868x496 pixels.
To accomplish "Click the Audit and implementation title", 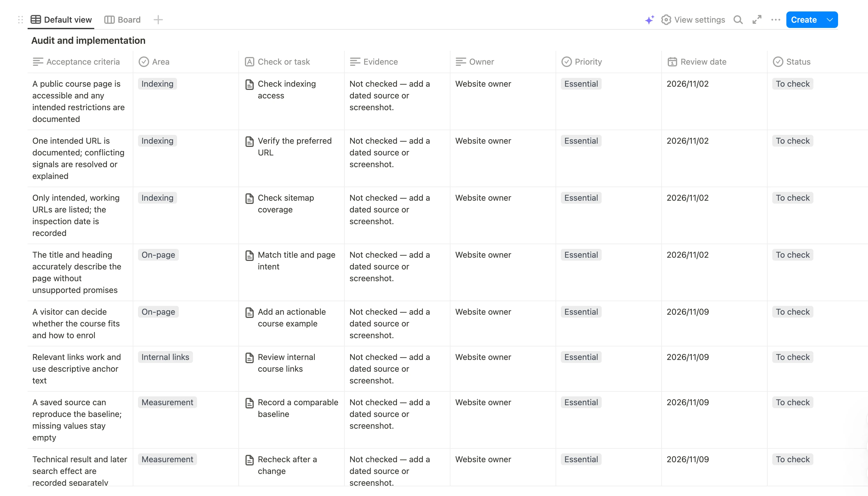I will (88, 41).
